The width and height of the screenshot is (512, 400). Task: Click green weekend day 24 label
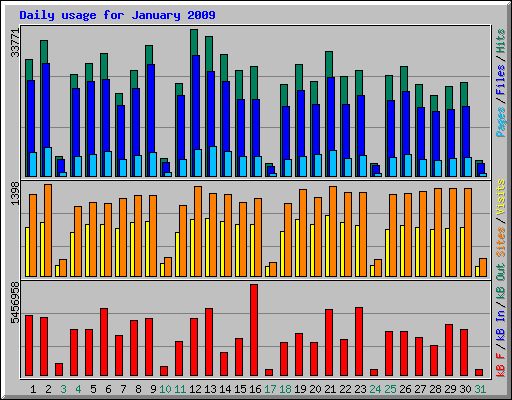375,389
